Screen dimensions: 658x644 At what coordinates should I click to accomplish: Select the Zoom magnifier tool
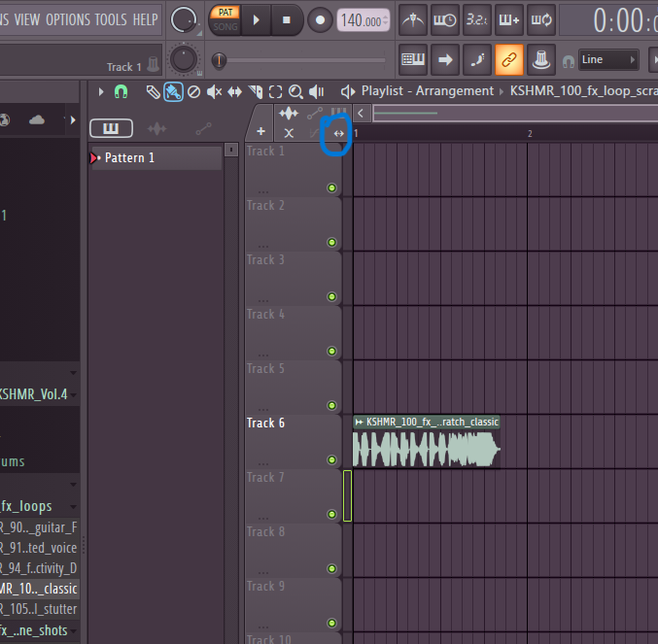(x=295, y=91)
